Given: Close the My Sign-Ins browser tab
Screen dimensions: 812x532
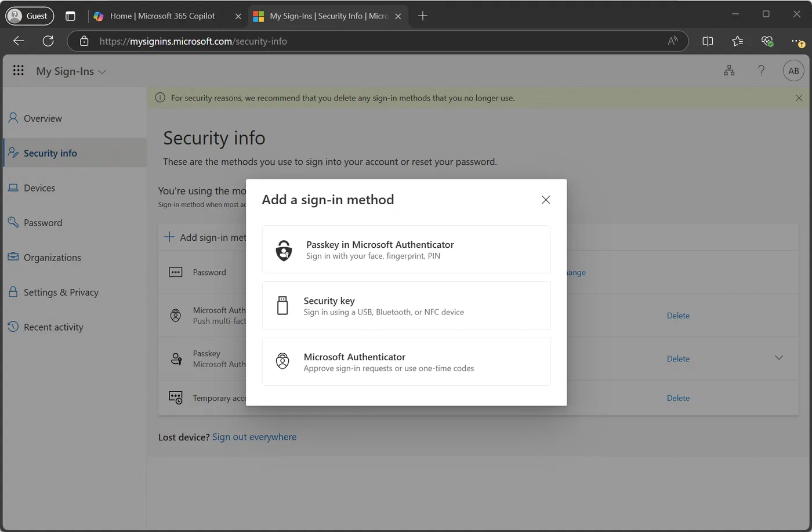Looking at the screenshot, I should pyautogui.click(x=398, y=16).
